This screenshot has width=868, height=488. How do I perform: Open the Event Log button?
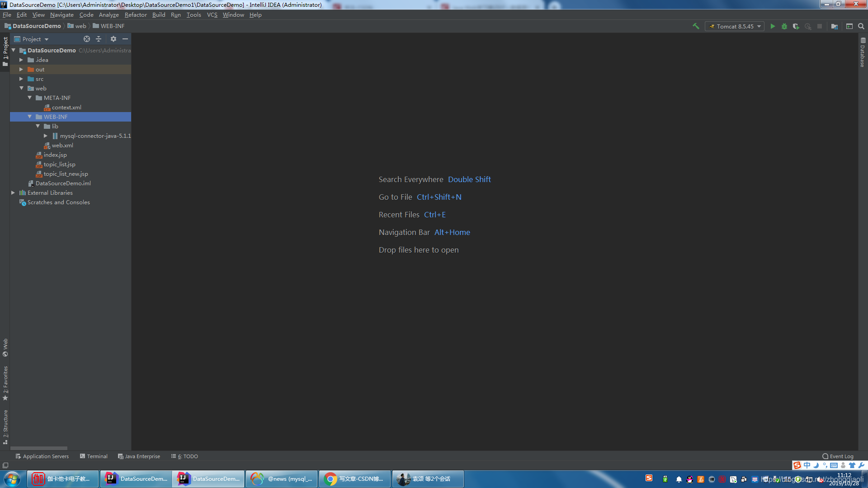838,456
